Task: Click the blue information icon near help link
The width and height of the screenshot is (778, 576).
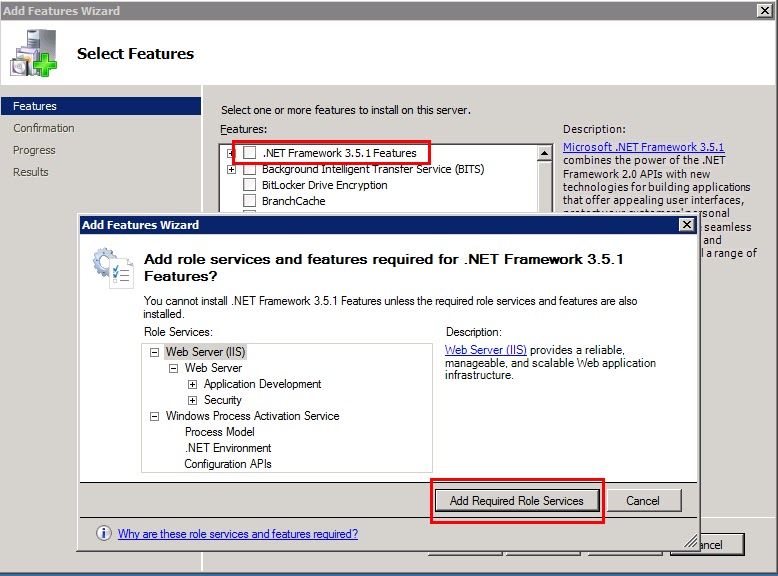Action: tap(104, 533)
